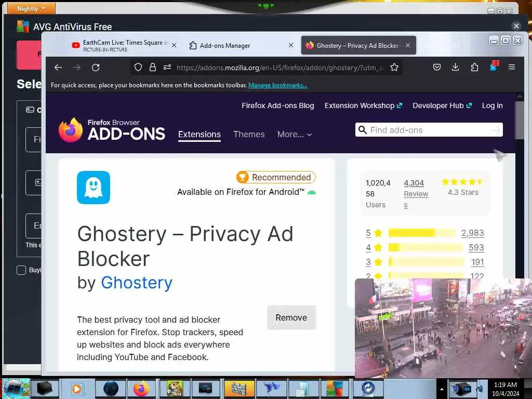The height and width of the screenshot is (399, 532).
Task: Click the Ghostery toolbar icon with red badge
Action: (494, 66)
